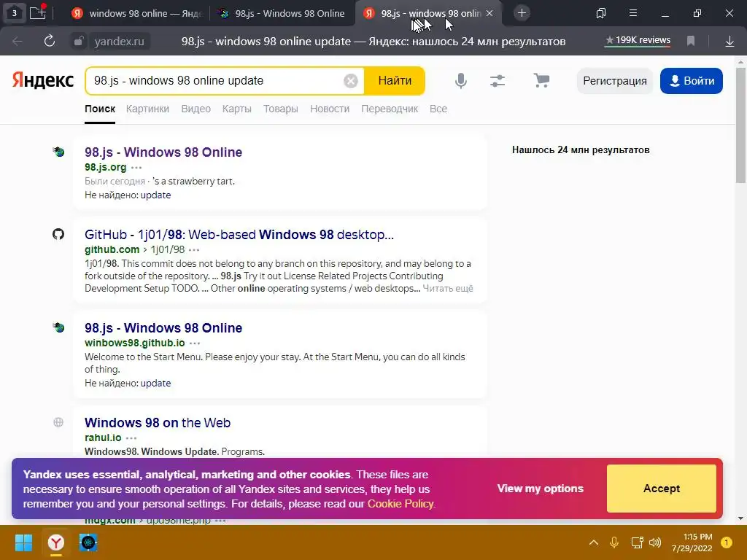Go back with the back arrow
Viewport: 747px width, 560px height.
[x=18, y=42]
